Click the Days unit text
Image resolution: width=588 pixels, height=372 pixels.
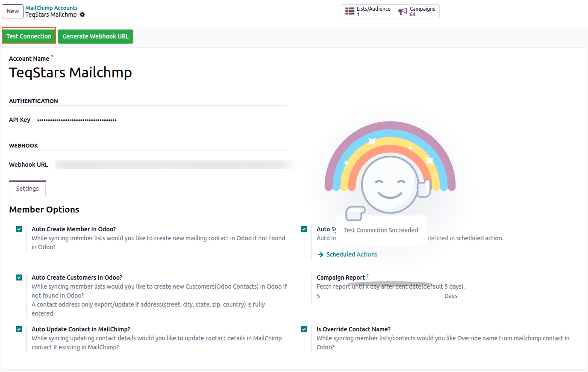click(451, 296)
